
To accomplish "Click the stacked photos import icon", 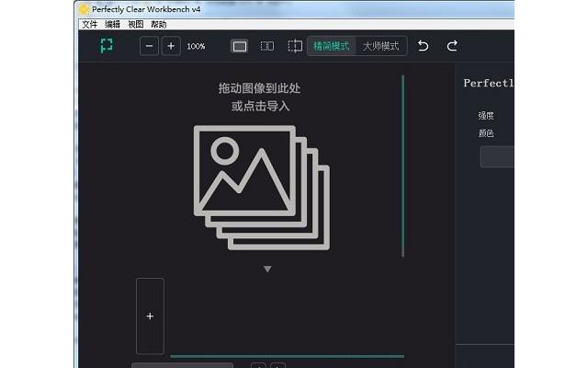I will 261,188.
